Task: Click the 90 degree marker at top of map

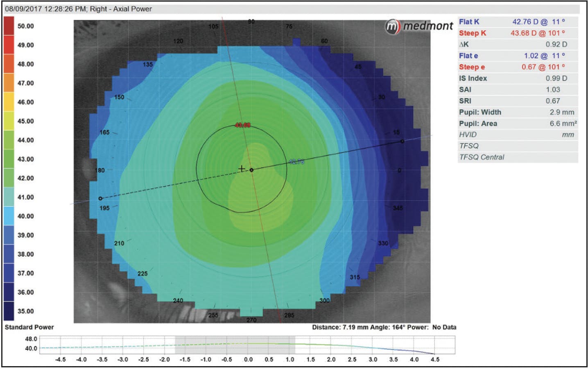Action: tap(251, 22)
